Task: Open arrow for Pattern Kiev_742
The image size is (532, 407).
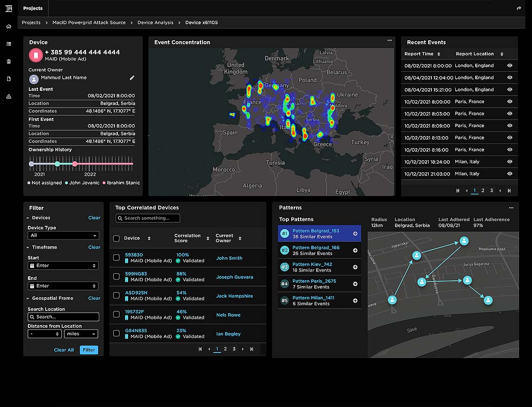Action: [x=355, y=267]
